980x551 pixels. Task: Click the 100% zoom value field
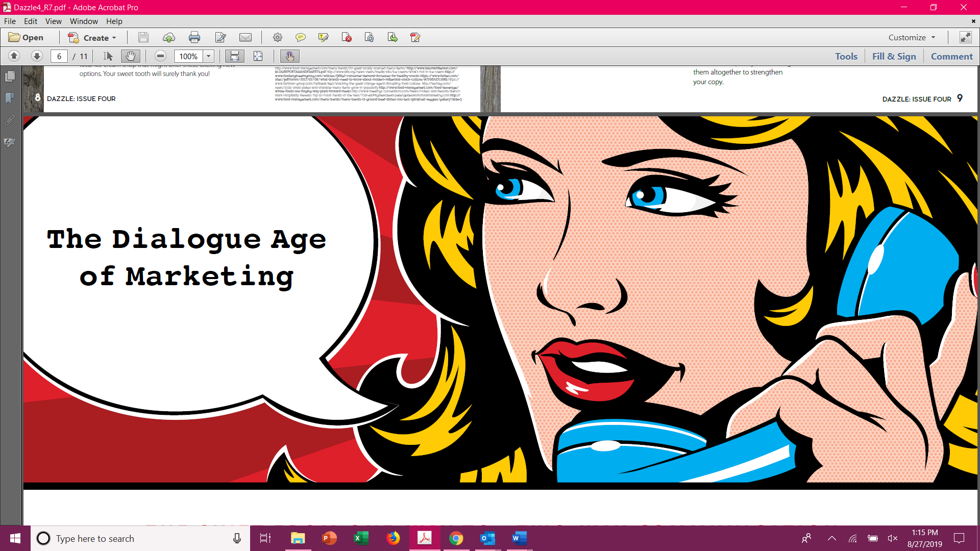(x=188, y=56)
